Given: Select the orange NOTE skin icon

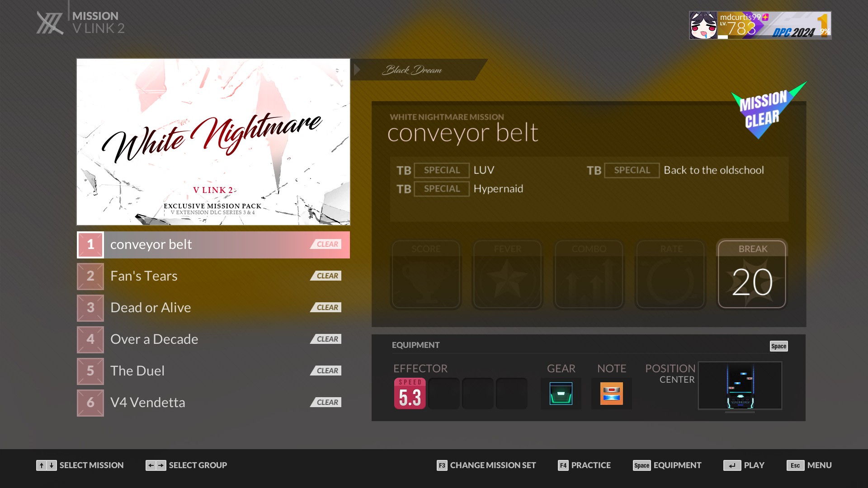Looking at the screenshot, I should coord(611,393).
